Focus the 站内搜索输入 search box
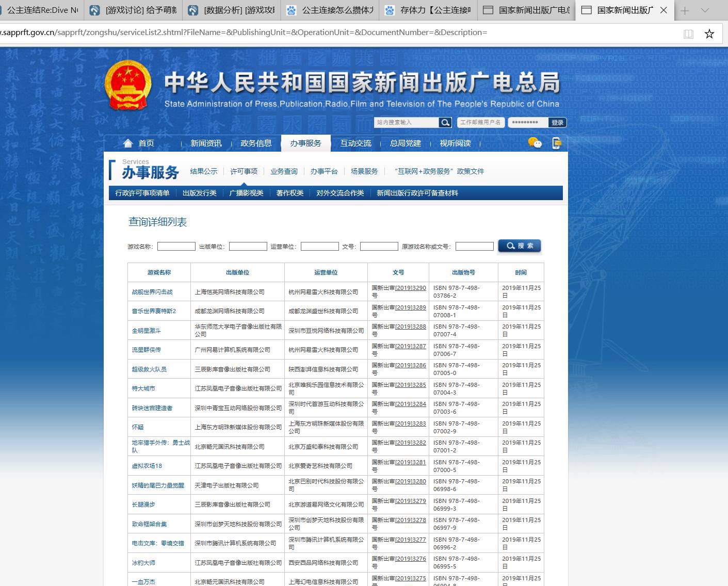 tap(407, 122)
